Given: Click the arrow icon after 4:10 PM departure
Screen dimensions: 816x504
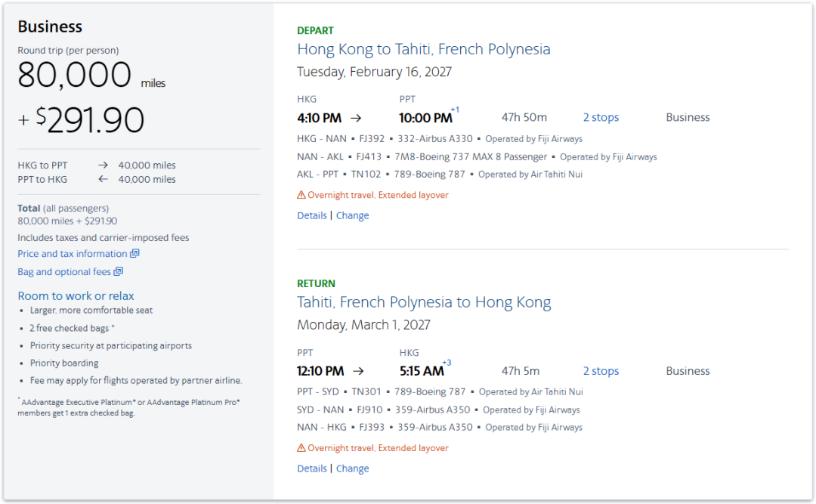Looking at the screenshot, I should 356,118.
